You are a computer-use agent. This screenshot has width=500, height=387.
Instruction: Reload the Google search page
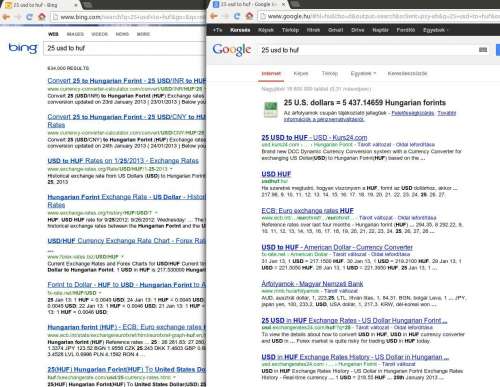point(237,16)
